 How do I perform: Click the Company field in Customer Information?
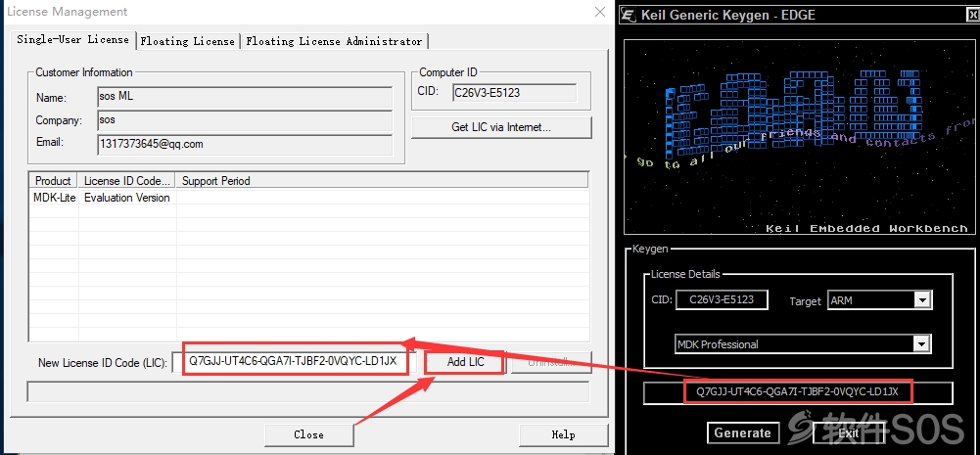click(x=245, y=120)
